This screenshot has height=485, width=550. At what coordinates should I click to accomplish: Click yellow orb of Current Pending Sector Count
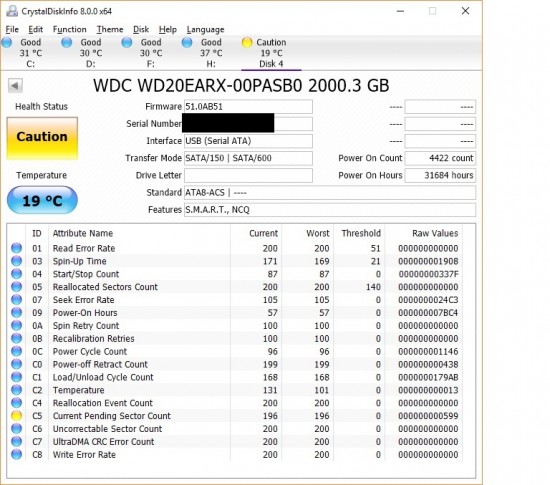[x=16, y=416]
